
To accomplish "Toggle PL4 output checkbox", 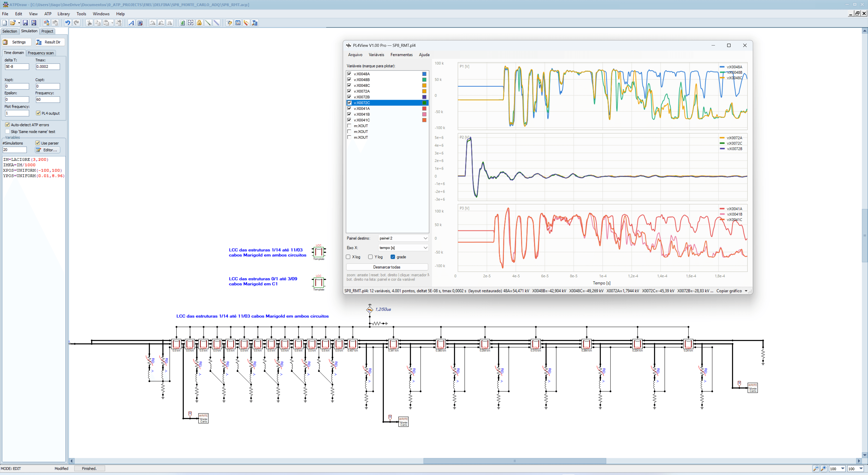I will pos(38,113).
